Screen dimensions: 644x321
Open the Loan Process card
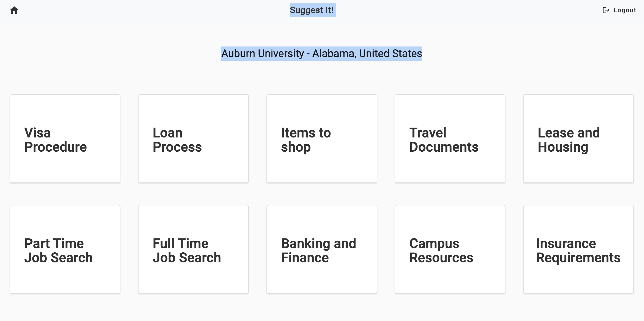pyautogui.click(x=193, y=139)
